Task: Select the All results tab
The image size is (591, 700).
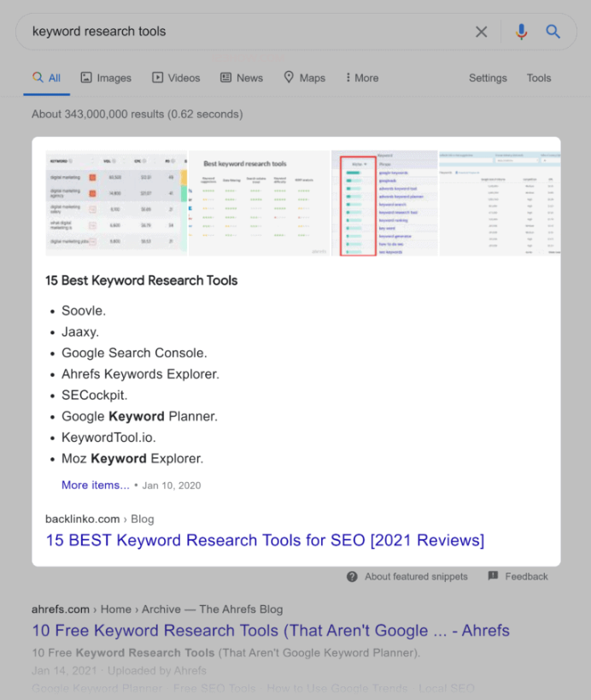Action: (x=47, y=78)
